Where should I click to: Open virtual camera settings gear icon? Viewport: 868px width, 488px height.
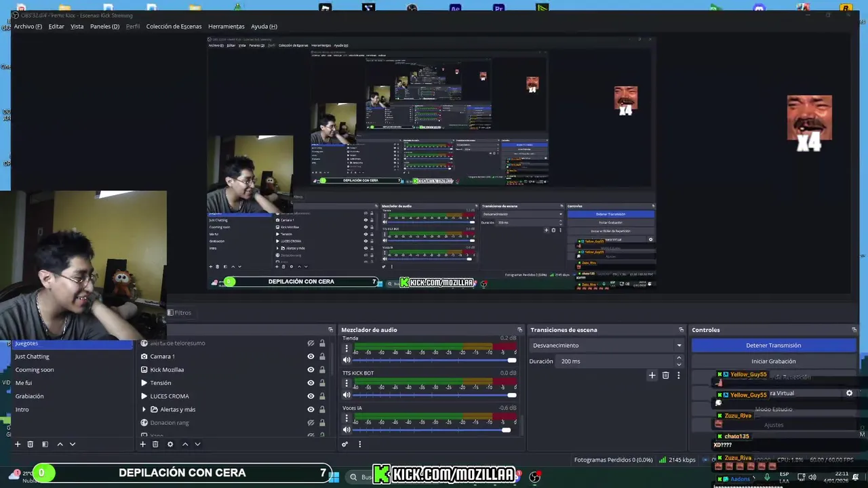849,393
